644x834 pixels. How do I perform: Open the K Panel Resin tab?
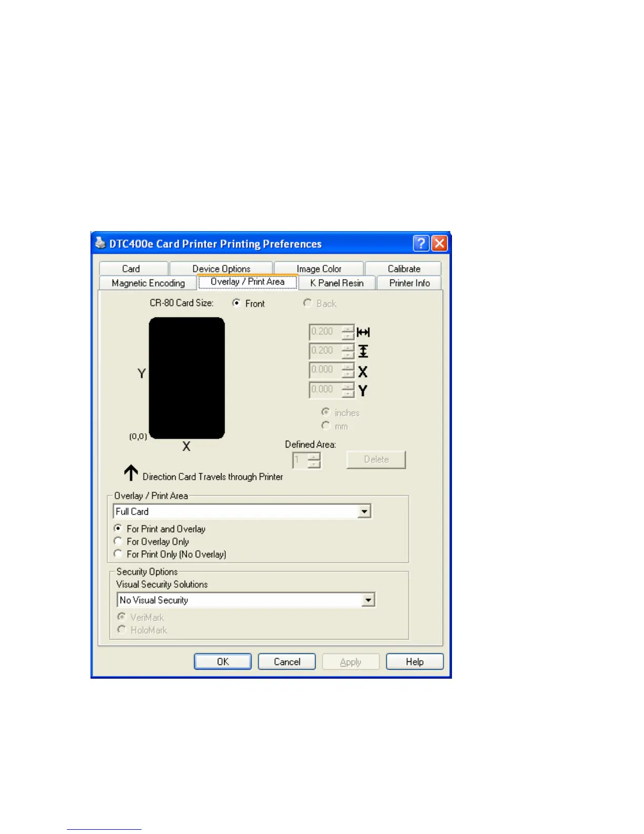[337, 283]
